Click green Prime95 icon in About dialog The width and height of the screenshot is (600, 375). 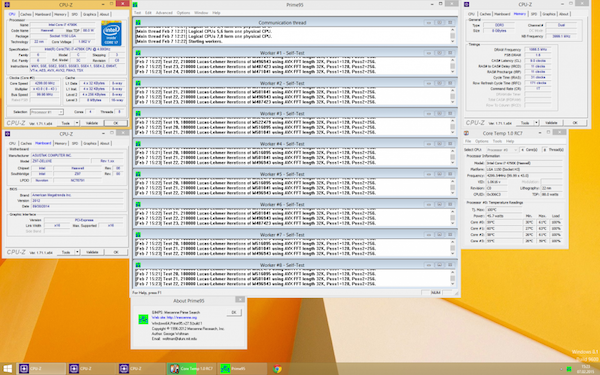(143, 319)
